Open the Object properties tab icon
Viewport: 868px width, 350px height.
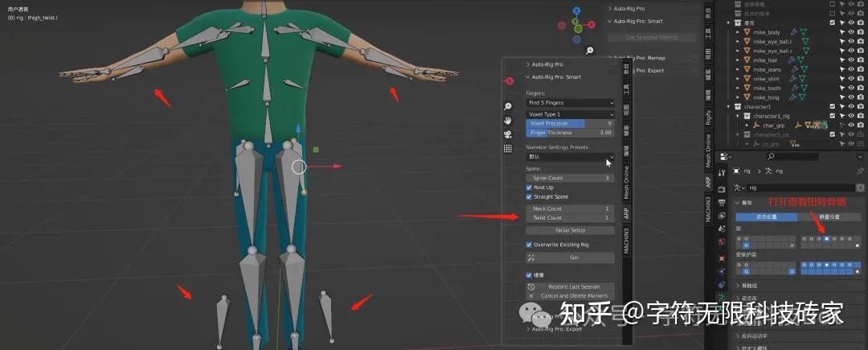[721, 258]
